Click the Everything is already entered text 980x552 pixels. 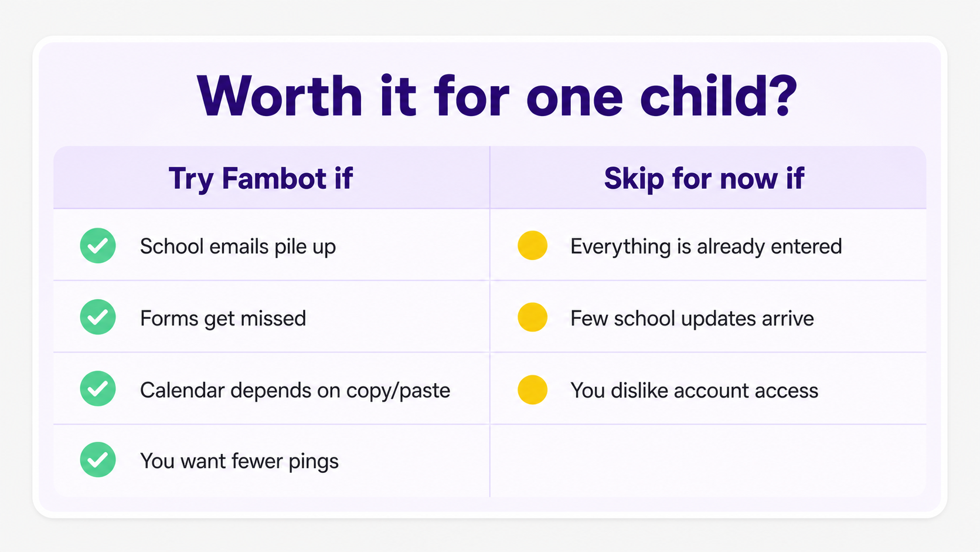706,246
